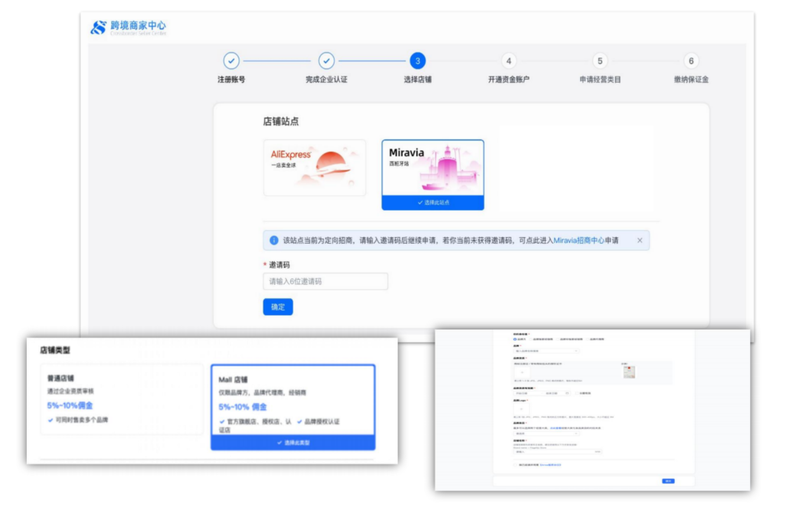Screen dimensions: 812x513
Task: Click the blue info icon in notice
Action: coord(274,241)
